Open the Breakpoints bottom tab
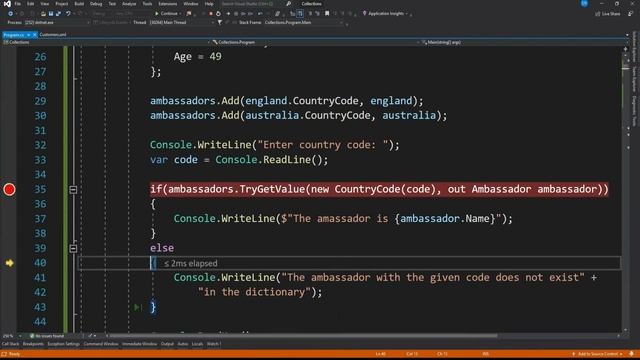This screenshot has height=360, width=640. coord(33,344)
